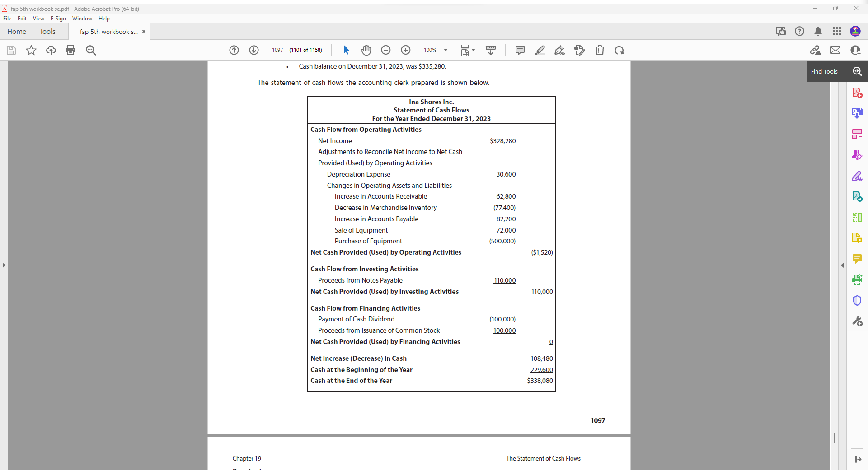
Task: Launch the Organize Pages tool
Action: [x=857, y=134]
